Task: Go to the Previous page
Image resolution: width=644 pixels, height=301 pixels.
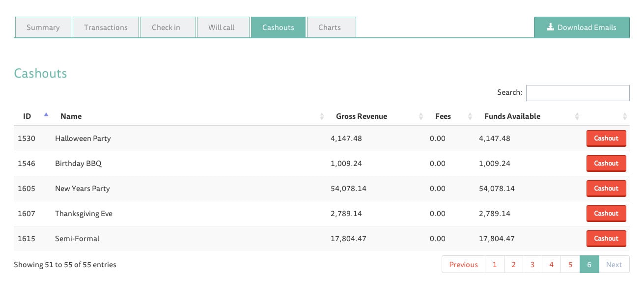Action: (x=463, y=265)
